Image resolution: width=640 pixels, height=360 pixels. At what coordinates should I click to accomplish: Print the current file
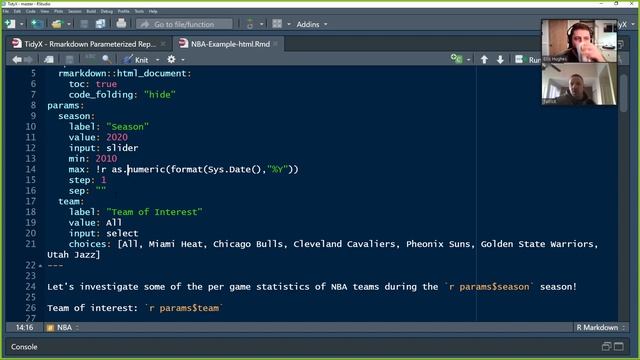click(121, 24)
